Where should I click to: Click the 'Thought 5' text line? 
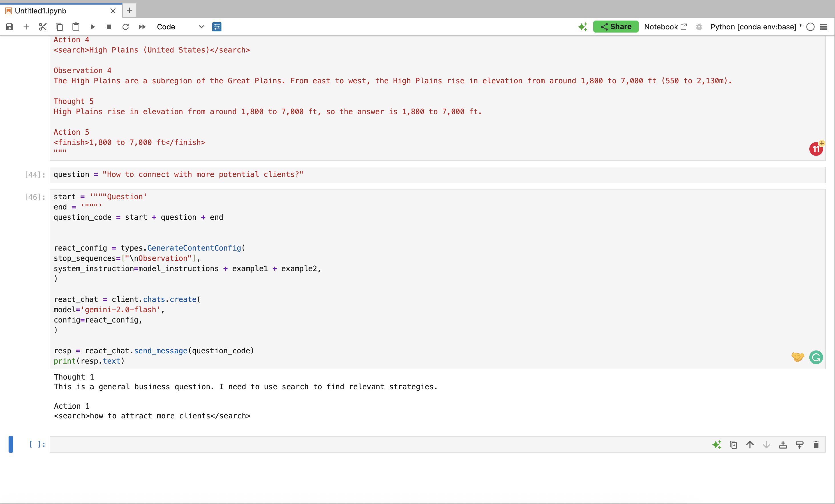pyautogui.click(x=74, y=101)
